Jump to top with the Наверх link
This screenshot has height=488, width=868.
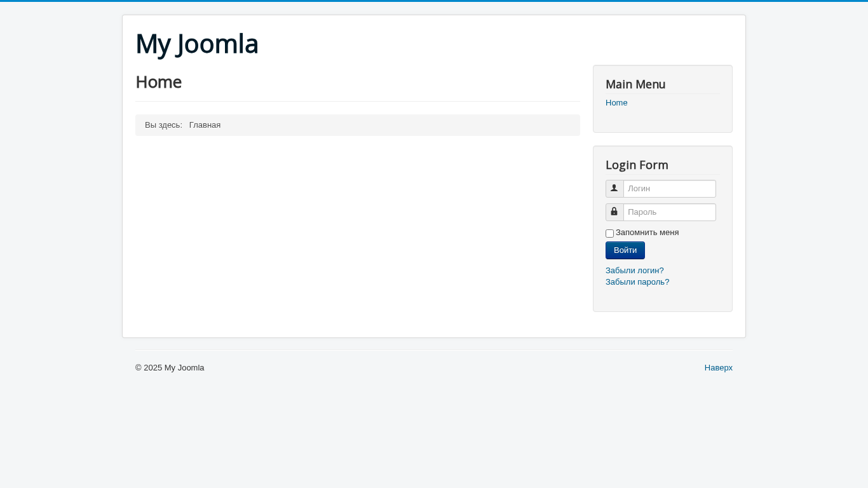click(x=718, y=368)
